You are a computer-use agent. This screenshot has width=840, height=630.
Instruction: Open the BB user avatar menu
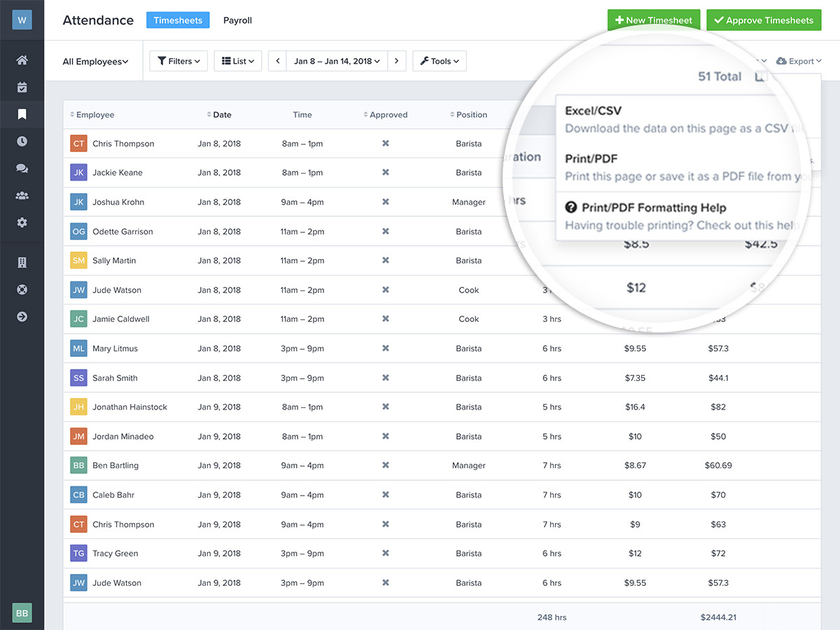[22, 612]
